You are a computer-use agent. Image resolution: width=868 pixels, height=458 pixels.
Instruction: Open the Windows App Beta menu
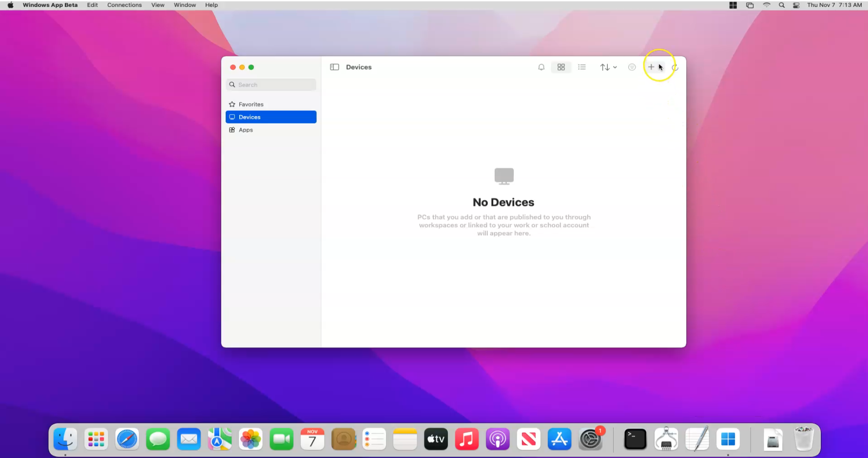50,5
